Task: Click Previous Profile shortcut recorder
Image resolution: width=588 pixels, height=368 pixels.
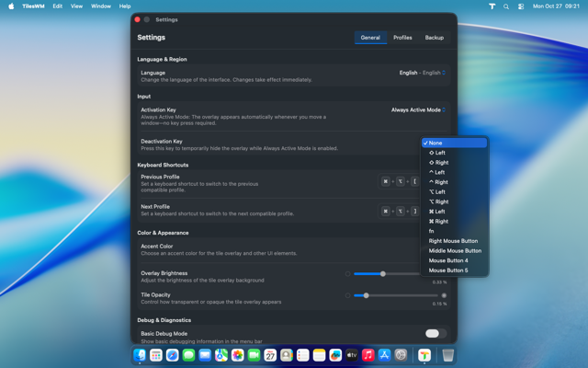Action: click(400, 181)
